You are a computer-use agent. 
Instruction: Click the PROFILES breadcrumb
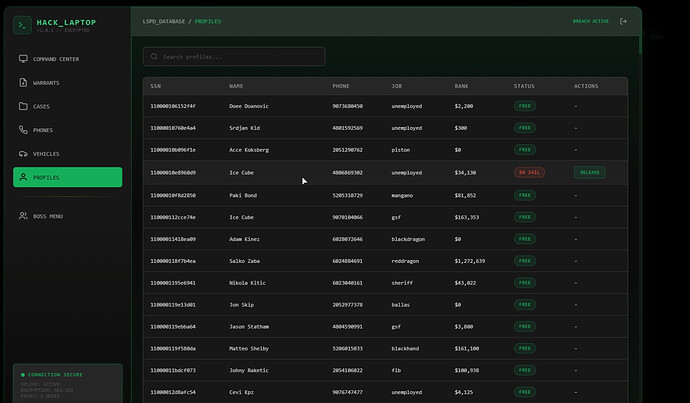208,21
